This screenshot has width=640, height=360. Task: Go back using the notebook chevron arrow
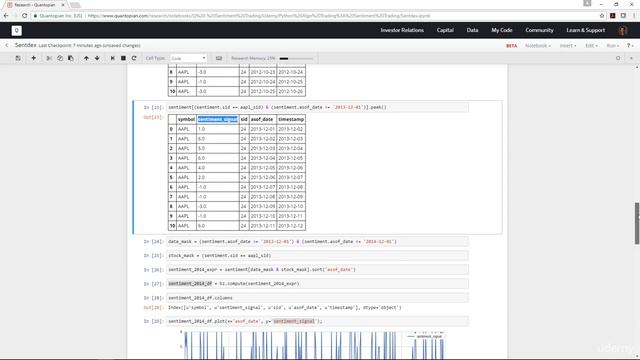[x=7, y=45]
